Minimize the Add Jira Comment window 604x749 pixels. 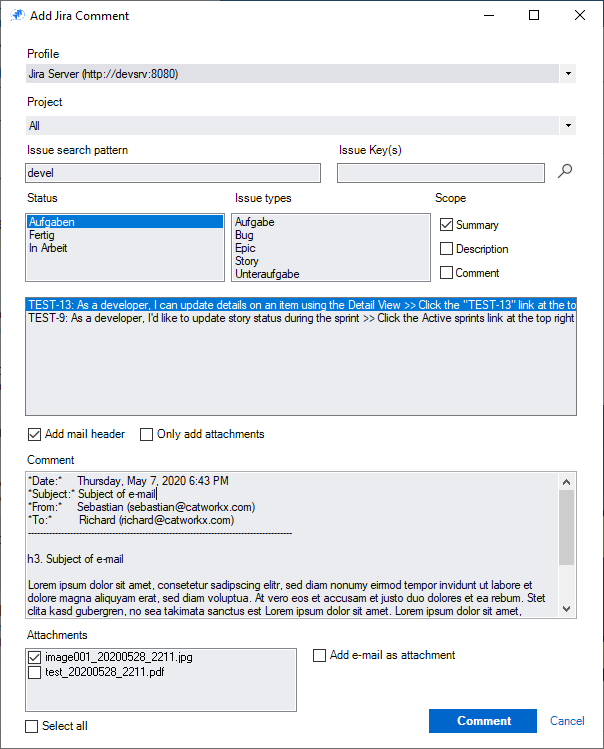tap(488, 16)
